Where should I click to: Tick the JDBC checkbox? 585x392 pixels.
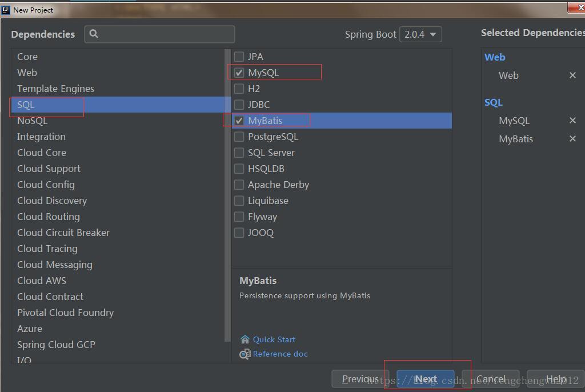239,105
